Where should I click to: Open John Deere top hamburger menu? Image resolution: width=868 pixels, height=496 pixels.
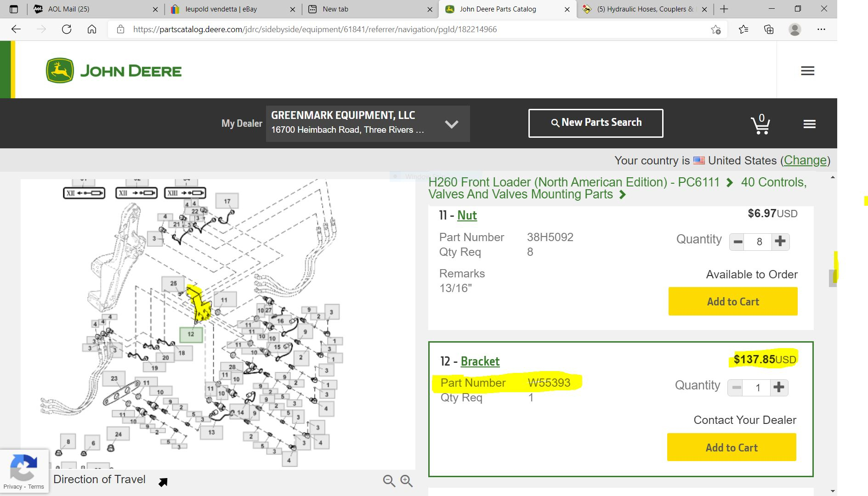coord(807,71)
